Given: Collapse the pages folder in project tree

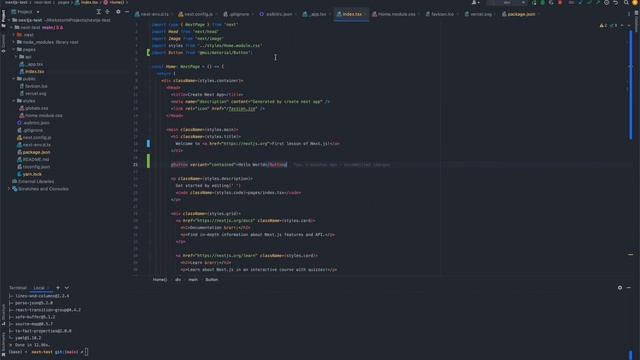Looking at the screenshot, I should pyautogui.click(x=14, y=49).
